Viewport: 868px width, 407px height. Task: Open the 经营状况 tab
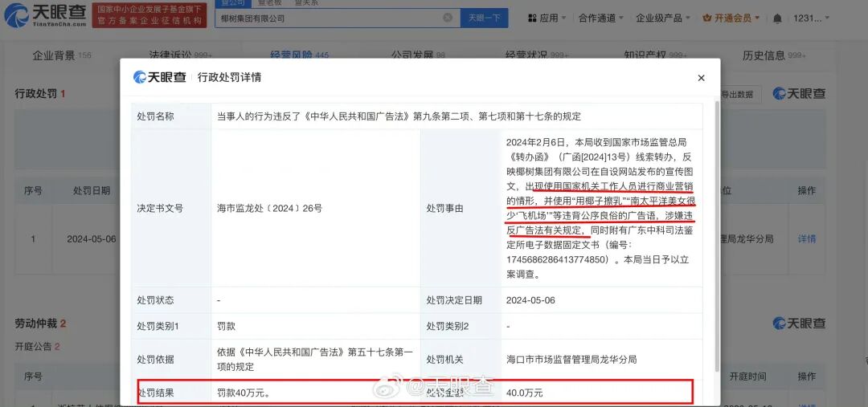[x=537, y=55]
